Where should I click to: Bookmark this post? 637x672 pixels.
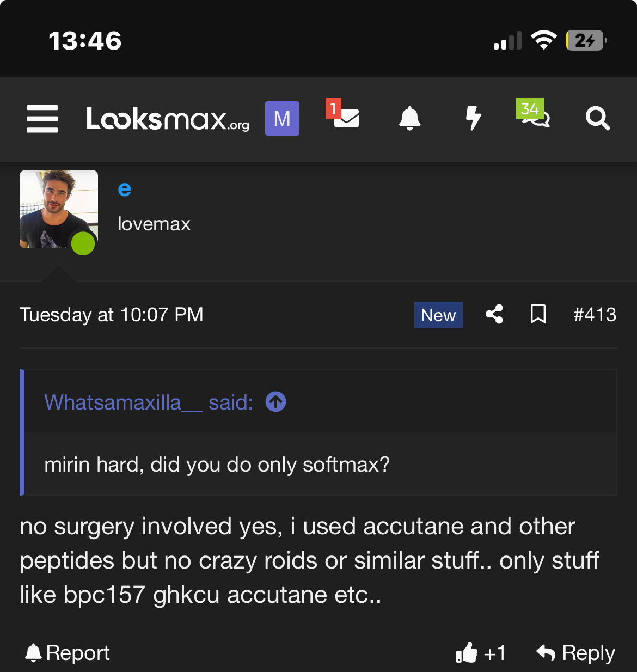pyautogui.click(x=538, y=315)
